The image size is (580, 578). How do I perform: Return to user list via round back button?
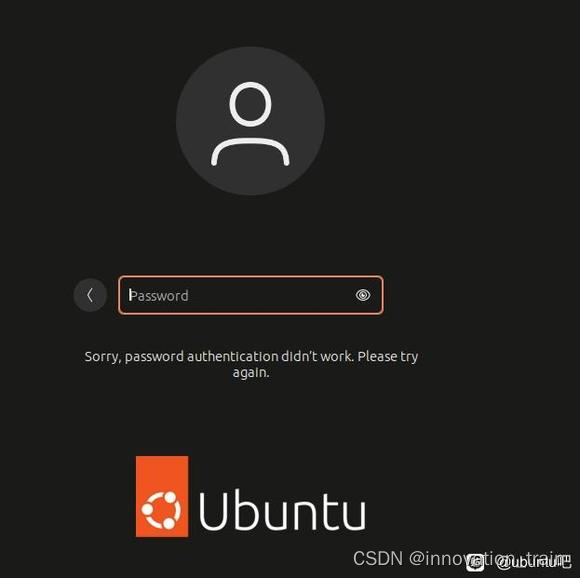pos(90,295)
